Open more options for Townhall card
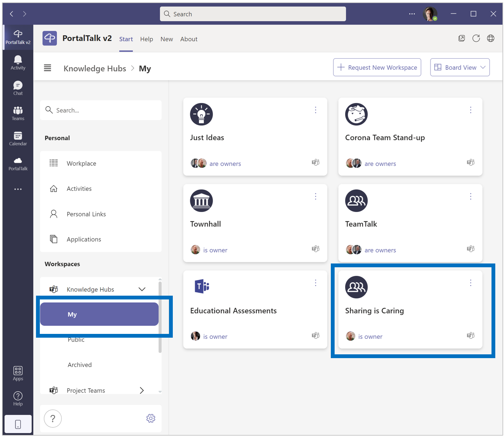Screen dimensions: 504x438 tap(316, 196)
